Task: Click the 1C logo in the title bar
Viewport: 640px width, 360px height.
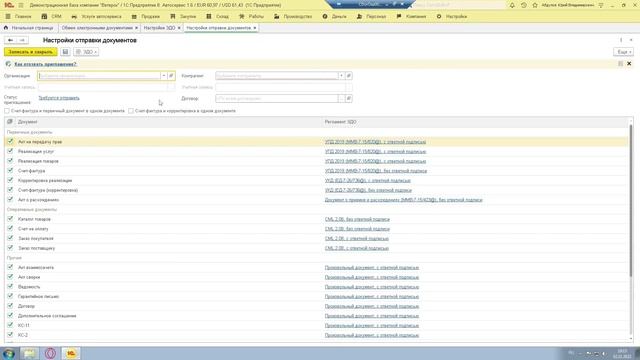Action: (x=9, y=5)
